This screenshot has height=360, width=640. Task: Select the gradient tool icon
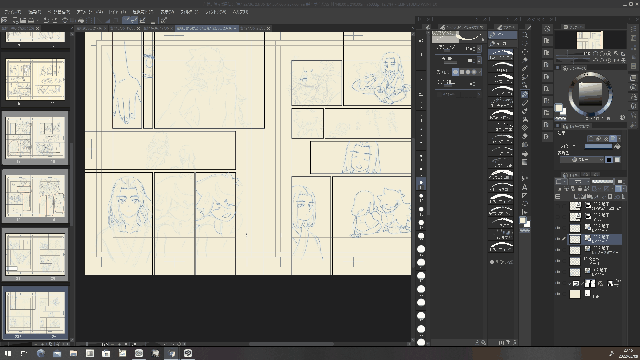click(525, 162)
